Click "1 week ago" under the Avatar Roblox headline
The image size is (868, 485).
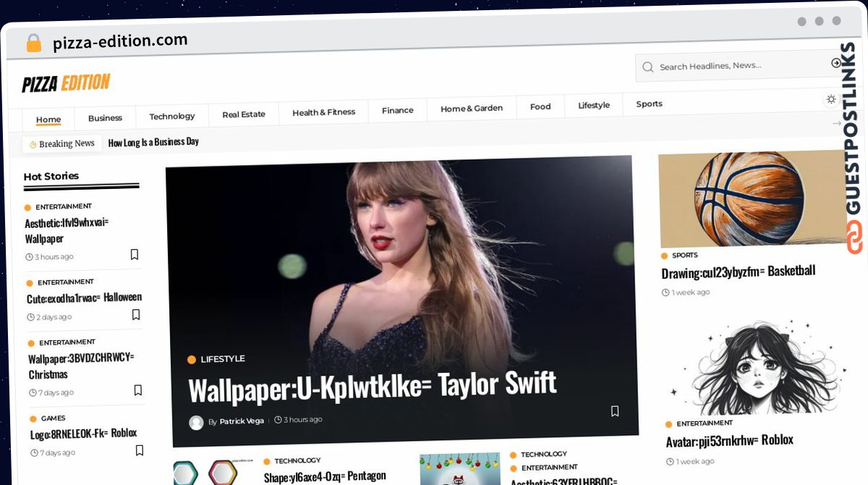click(694, 462)
